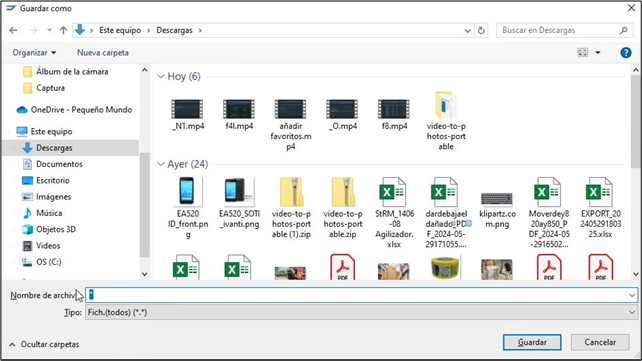Select f4l.mp4 video file

point(239,115)
